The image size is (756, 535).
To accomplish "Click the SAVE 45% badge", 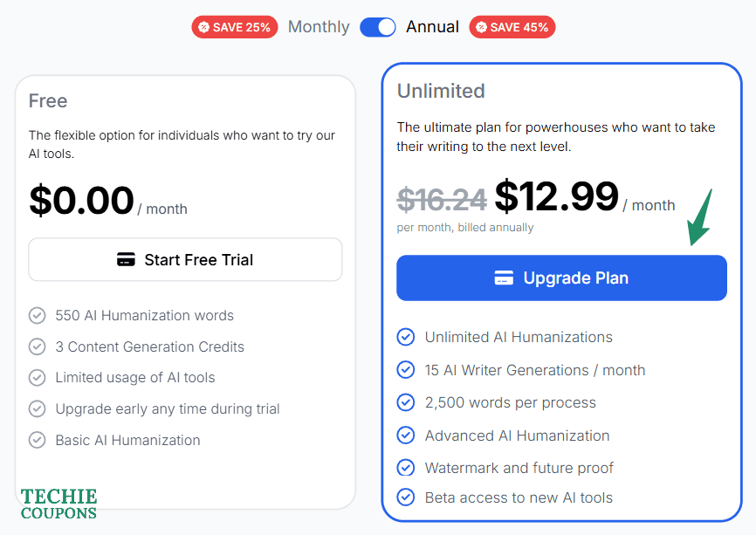I will 512,27.
